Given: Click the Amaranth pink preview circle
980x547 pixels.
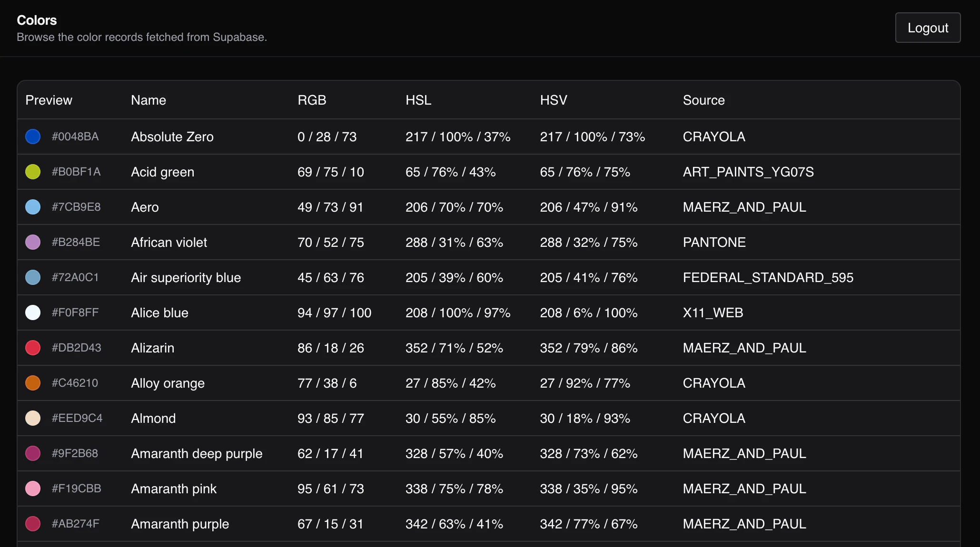Looking at the screenshot, I should point(33,488).
